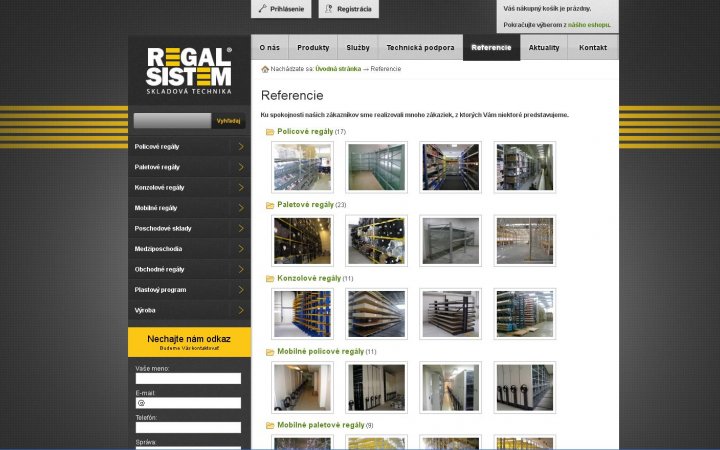Focus the Telefón input field

pyautogui.click(x=188, y=428)
